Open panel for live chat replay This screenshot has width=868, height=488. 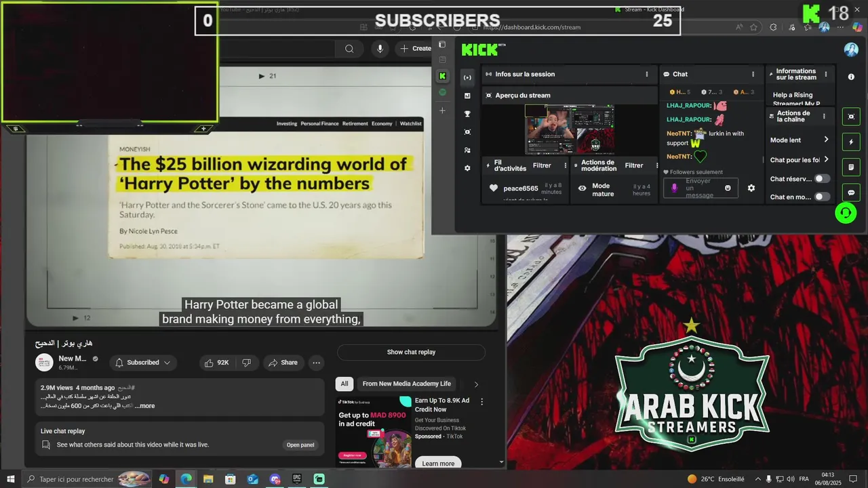pyautogui.click(x=300, y=445)
